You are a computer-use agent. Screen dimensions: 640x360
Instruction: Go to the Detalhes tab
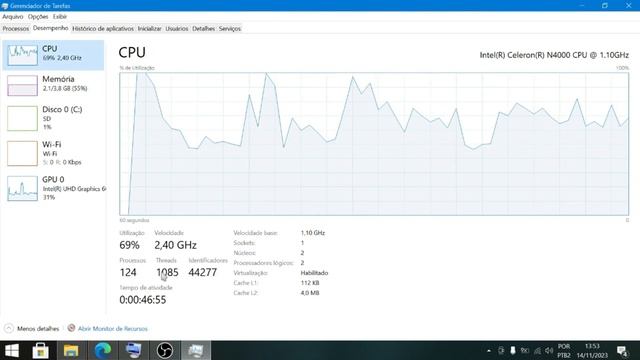(x=203, y=29)
